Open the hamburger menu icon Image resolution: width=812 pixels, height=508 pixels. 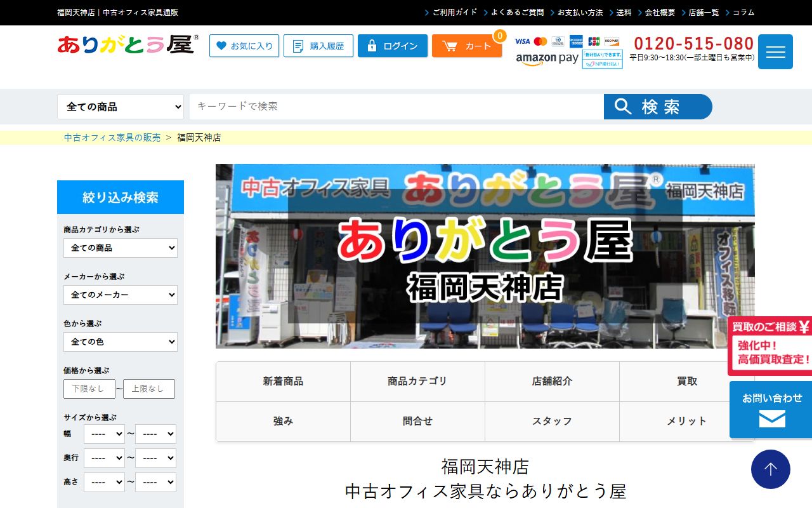[x=775, y=52]
